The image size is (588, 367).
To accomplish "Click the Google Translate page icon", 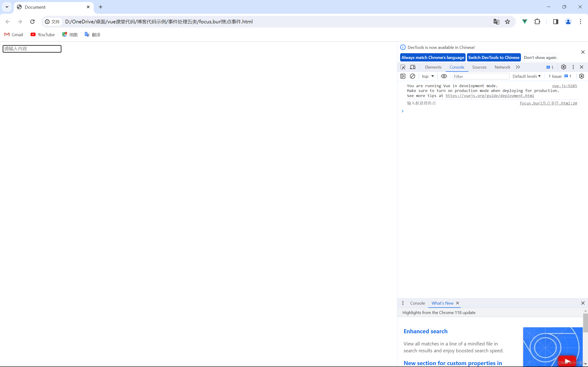I will [x=496, y=22].
